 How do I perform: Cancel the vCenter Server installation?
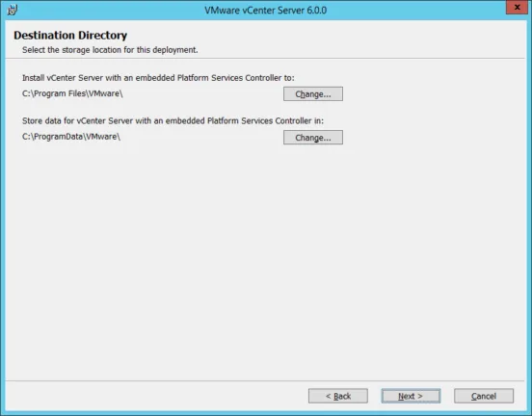point(484,396)
